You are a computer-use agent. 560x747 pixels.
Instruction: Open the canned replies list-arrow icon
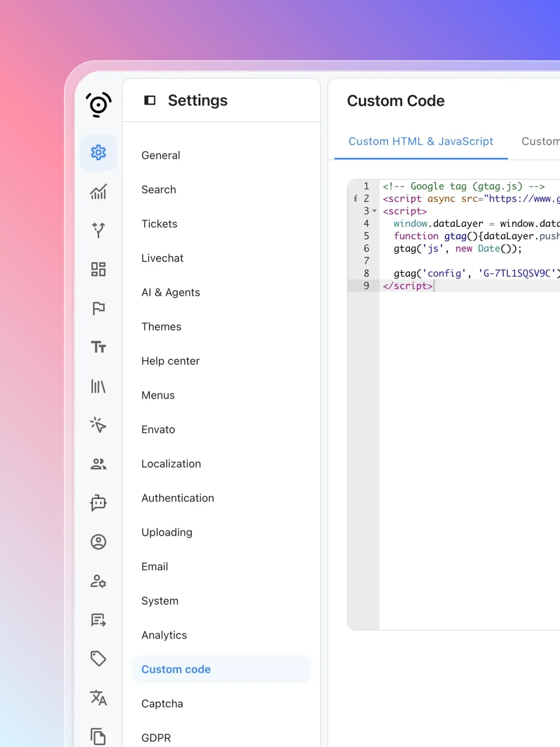(98, 620)
